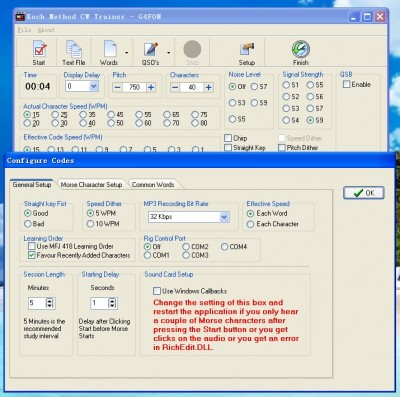This screenshot has width=400, height=397.
Task: Decrease Characters with minus button
Action: [x=175, y=88]
